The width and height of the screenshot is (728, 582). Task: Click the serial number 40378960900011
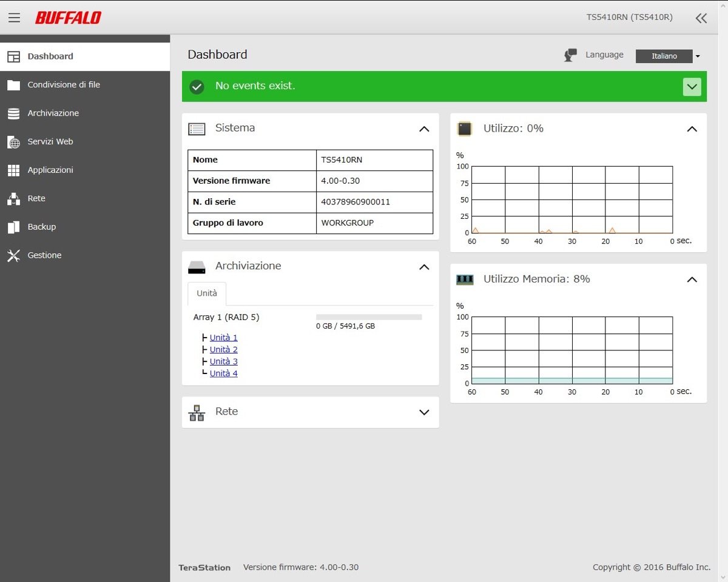click(x=356, y=202)
